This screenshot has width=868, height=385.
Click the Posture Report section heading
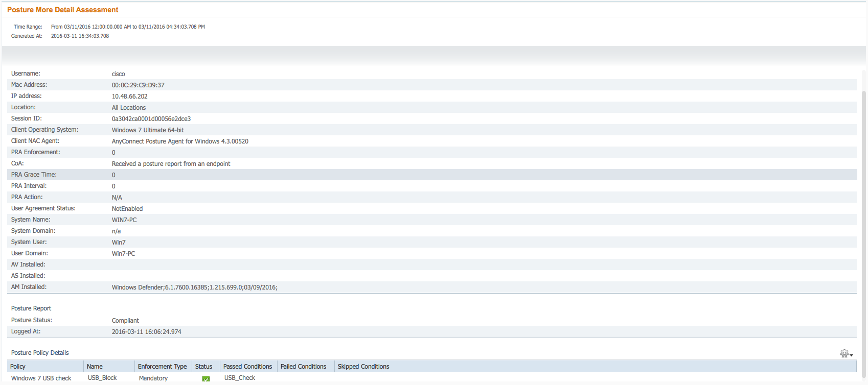coord(31,308)
